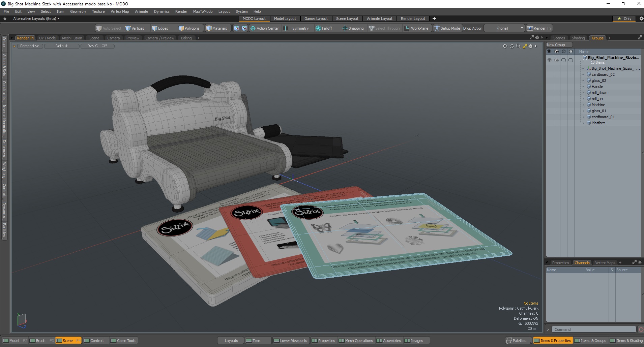Click the wireframe cube column header icon
This screenshot has height=347, width=644.
[x=564, y=52]
